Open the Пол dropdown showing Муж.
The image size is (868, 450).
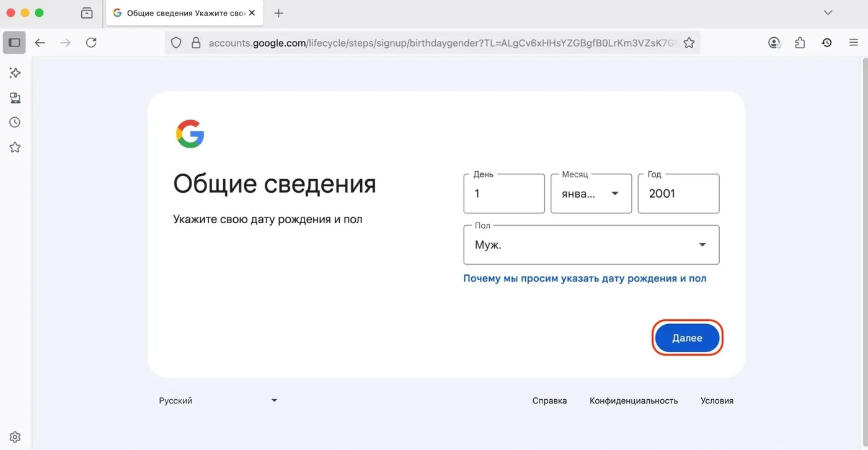[x=591, y=245]
